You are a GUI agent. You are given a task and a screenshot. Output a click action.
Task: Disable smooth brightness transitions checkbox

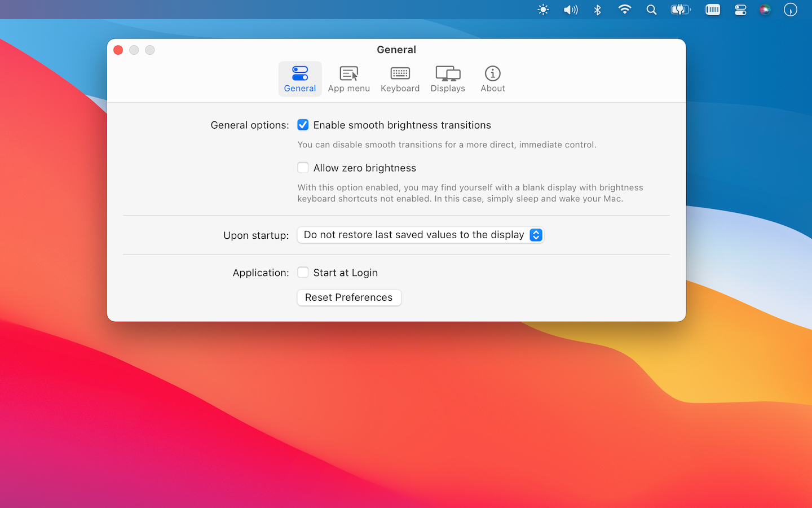pos(303,125)
